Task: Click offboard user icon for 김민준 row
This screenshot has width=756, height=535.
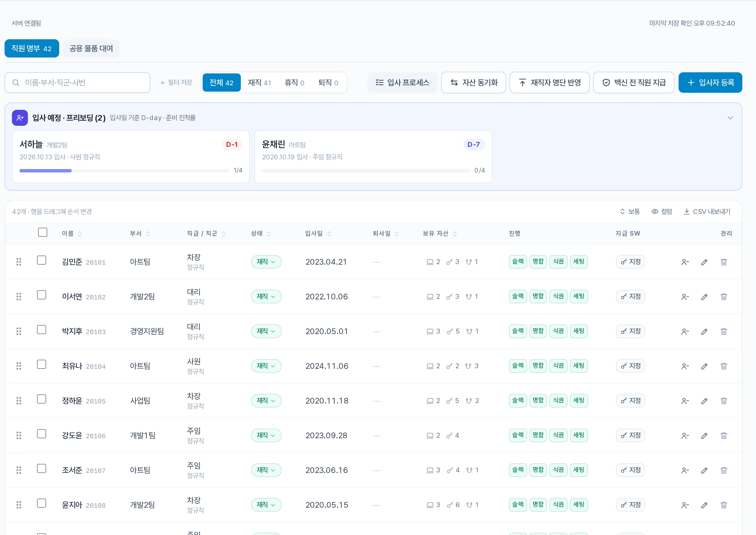Action: pyautogui.click(x=685, y=262)
